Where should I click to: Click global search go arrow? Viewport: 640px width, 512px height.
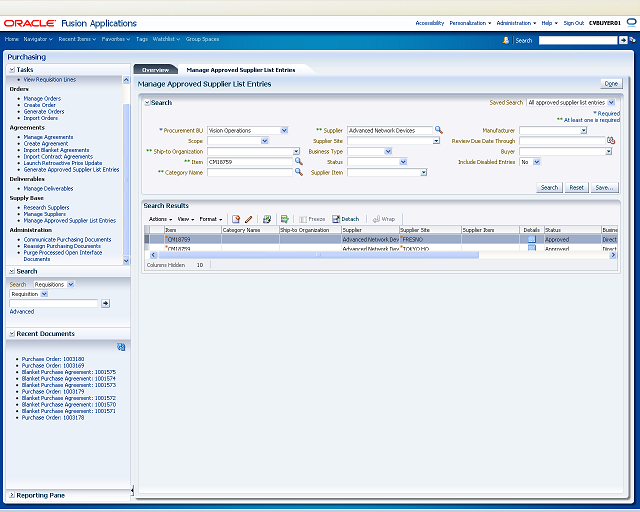[x=623, y=40]
